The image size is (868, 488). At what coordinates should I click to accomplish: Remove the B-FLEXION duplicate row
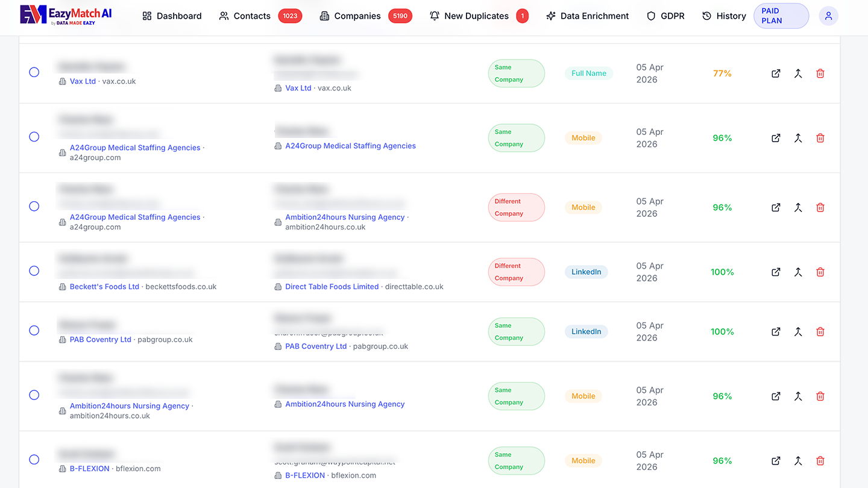tap(820, 461)
